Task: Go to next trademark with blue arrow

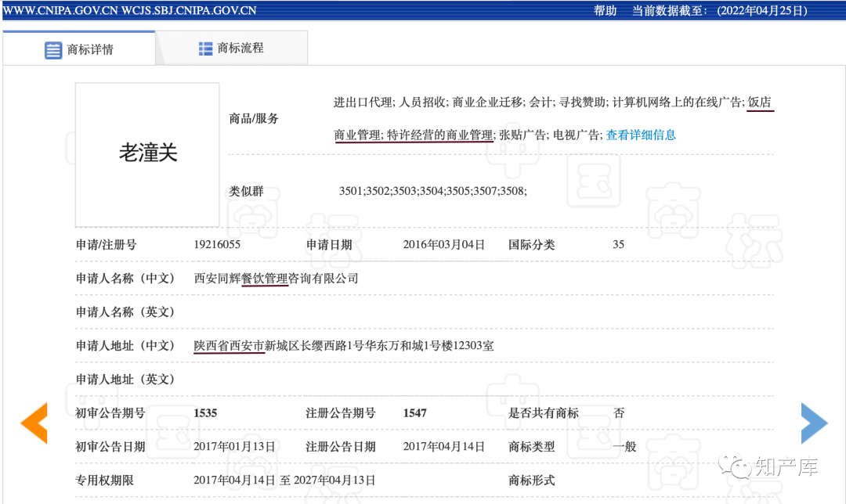Action: click(x=814, y=423)
